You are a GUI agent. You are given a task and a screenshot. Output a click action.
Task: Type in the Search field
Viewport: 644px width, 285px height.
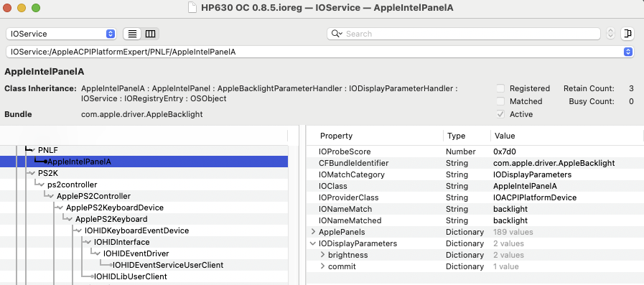point(463,34)
